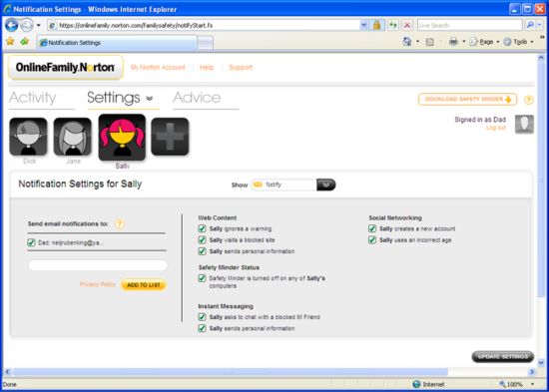This screenshot has height=392, width=549.
Task: Click the Feeds toolbar icon
Action: [x=430, y=42]
